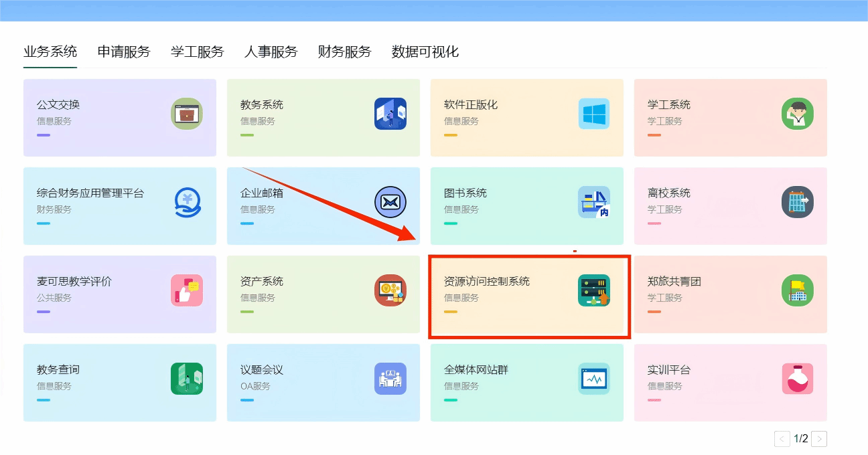Click the 全媒体网站群 monitor icon
Image resolution: width=868 pixels, height=455 pixels.
click(593, 379)
